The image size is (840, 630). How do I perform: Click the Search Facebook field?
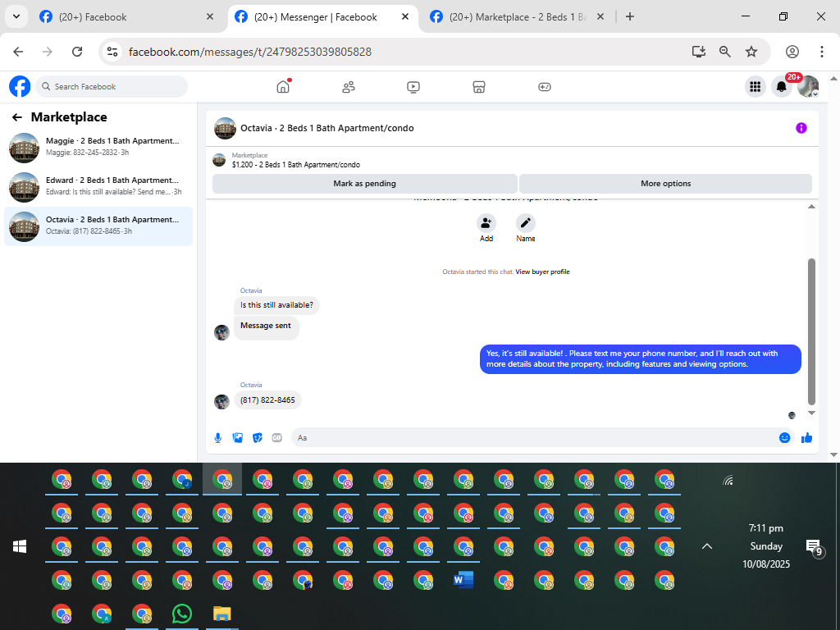112,86
